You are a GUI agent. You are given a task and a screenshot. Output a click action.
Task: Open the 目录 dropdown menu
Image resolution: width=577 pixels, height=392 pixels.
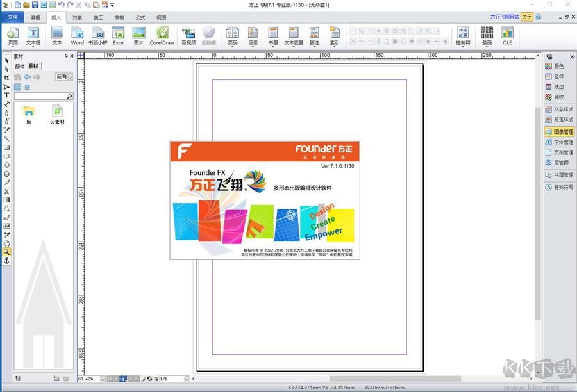click(x=253, y=45)
